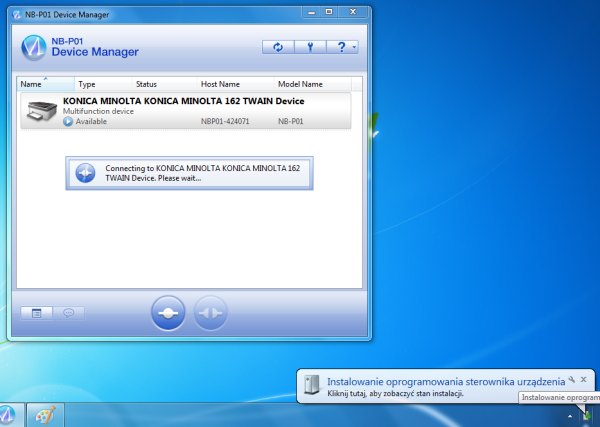Sort by the Type column header
Viewport: 600px width, 427px height.
(x=103, y=84)
